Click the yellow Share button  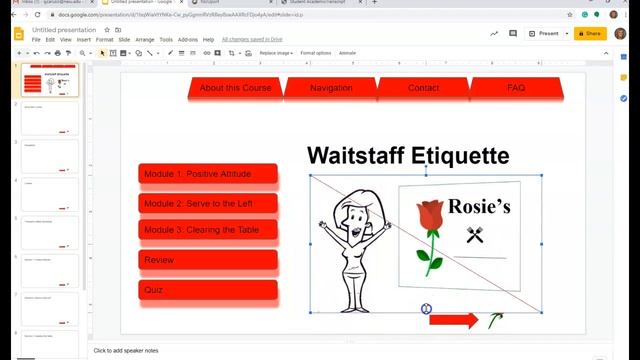point(590,33)
